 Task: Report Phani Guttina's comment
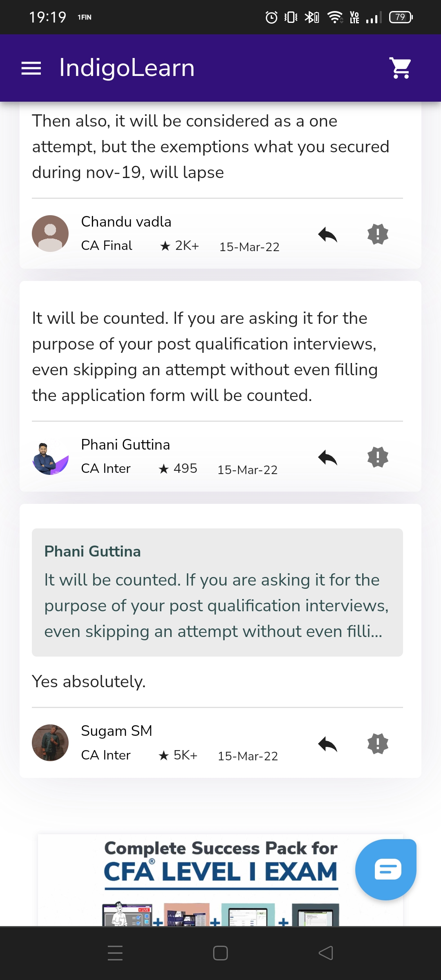click(x=378, y=457)
